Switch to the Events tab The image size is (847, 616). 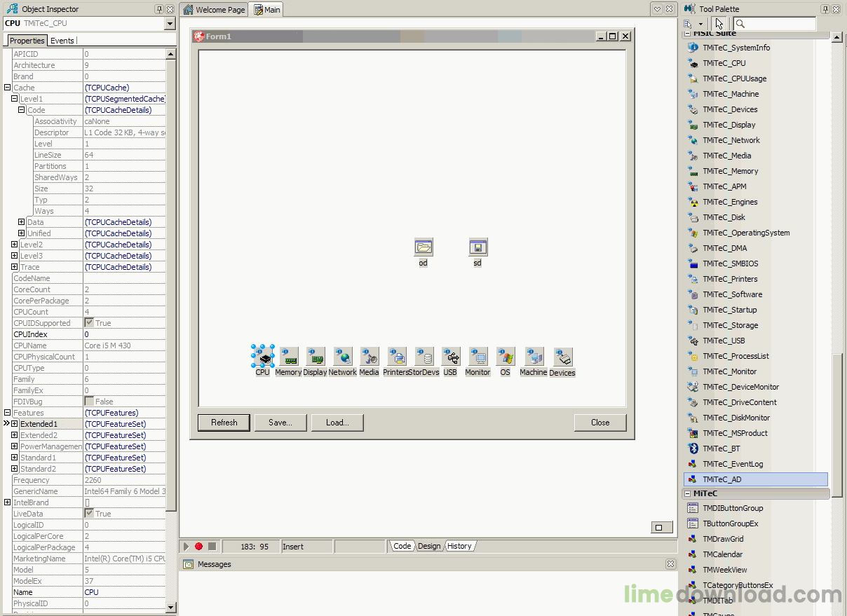tap(62, 41)
